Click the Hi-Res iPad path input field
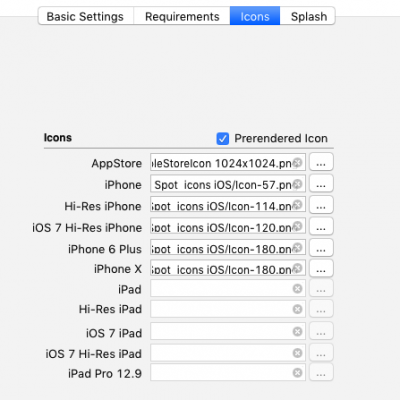 tap(228, 309)
